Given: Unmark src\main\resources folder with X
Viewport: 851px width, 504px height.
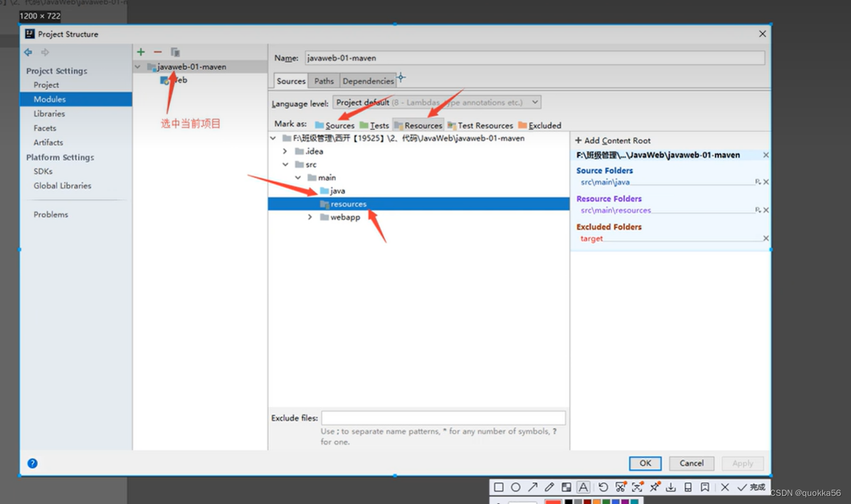Looking at the screenshot, I should (766, 210).
